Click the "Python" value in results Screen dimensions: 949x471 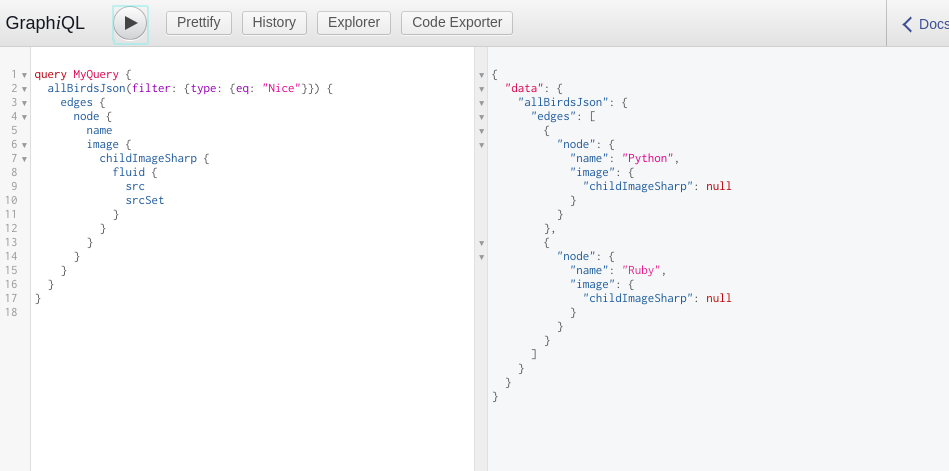(x=648, y=158)
